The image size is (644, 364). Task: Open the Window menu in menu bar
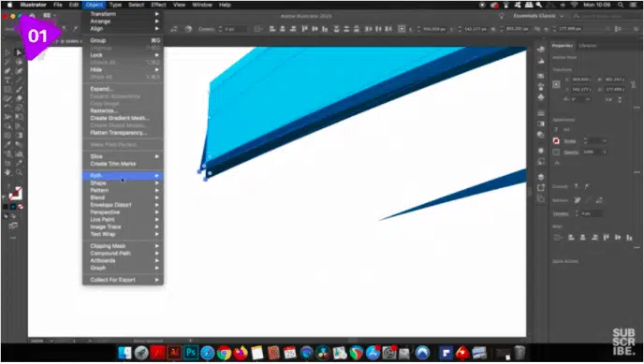202,5
